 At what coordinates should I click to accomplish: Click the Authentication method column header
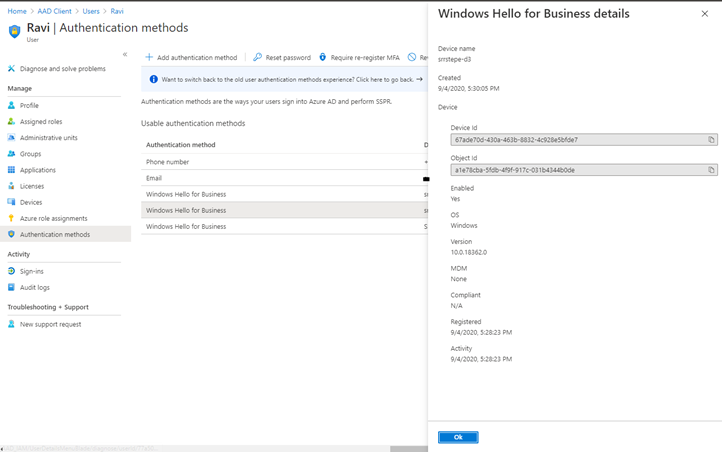pos(180,145)
